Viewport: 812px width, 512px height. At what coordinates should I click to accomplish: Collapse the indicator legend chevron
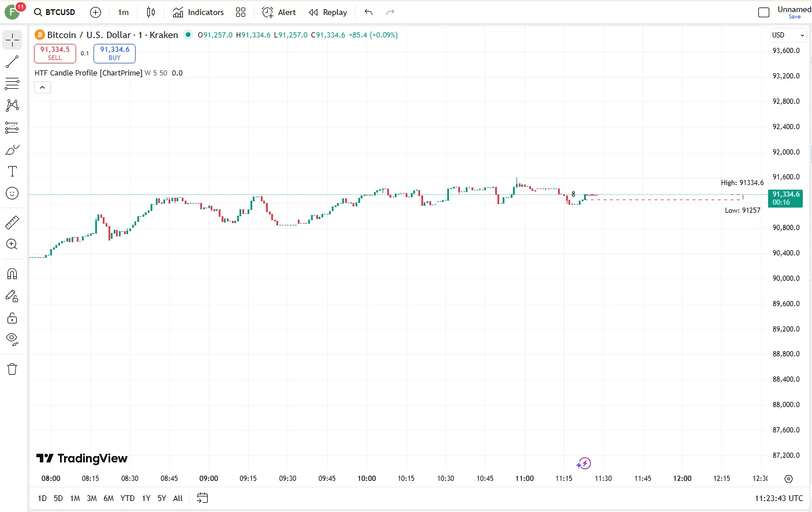42,87
